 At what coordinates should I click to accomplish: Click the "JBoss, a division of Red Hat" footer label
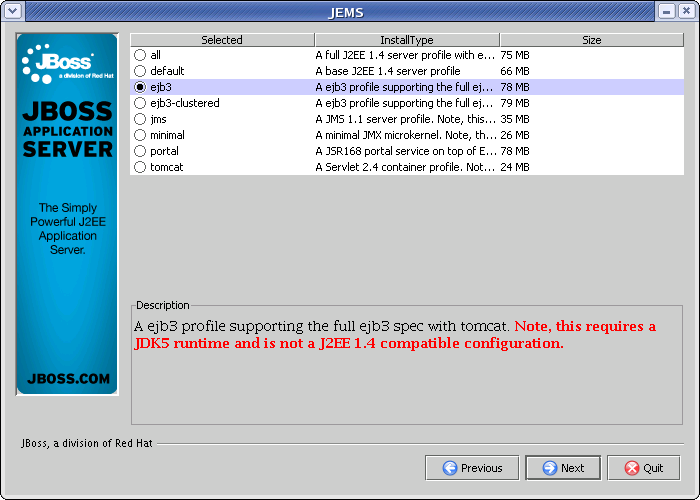[x=87, y=443]
